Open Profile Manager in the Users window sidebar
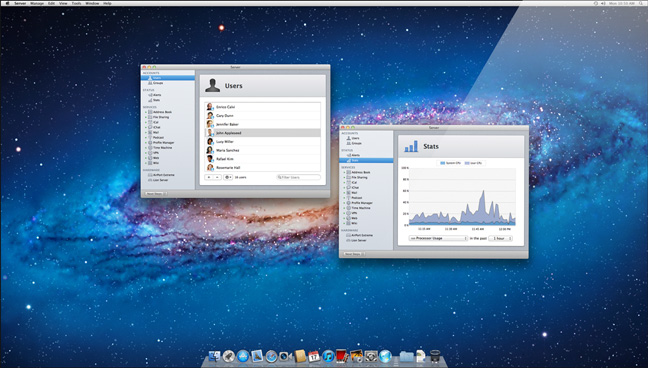Viewport: 648px width, 368px height. pos(163,143)
